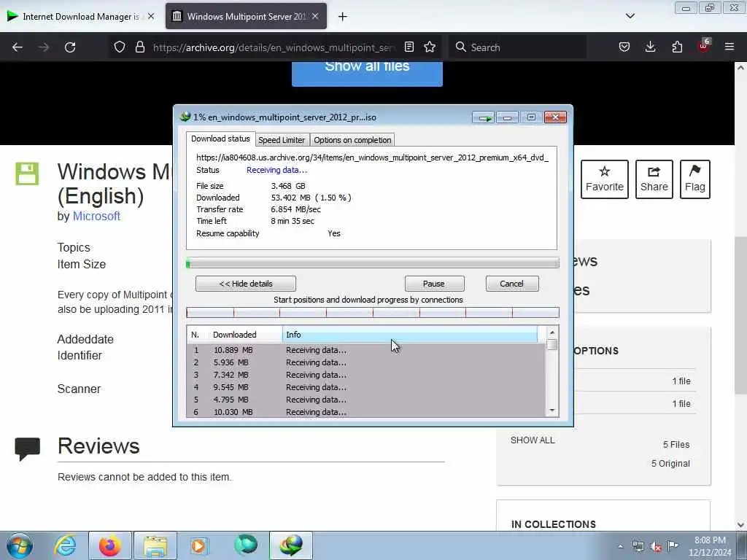747x560 pixels.
Task: Click the green arrow button in IDM title bar
Action: pyautogui.click(x=484, y=117)
